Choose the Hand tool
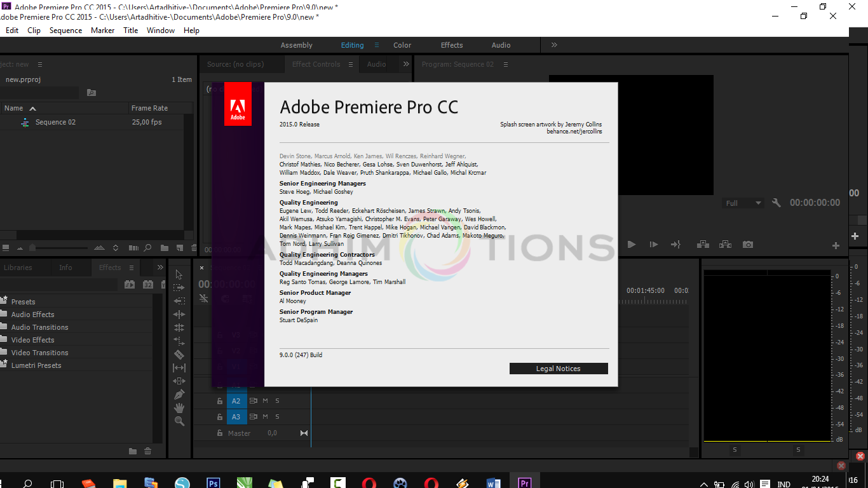868x488 pixels. point(179,408)
